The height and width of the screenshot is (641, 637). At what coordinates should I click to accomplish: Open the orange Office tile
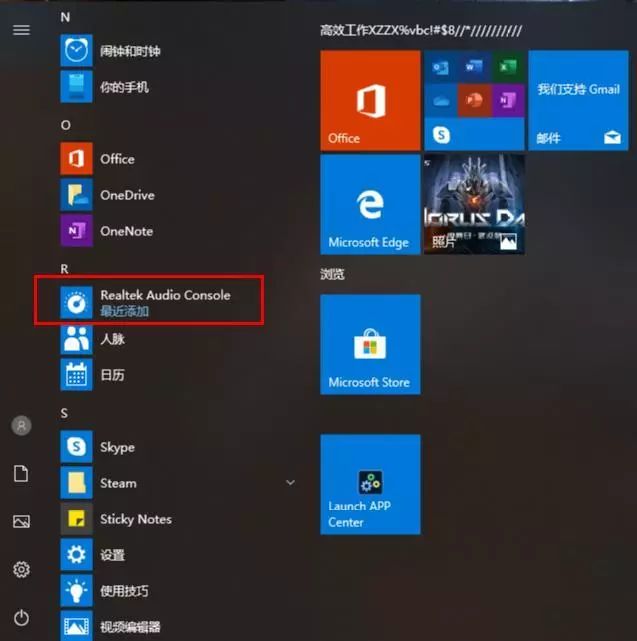coord(370,100)
